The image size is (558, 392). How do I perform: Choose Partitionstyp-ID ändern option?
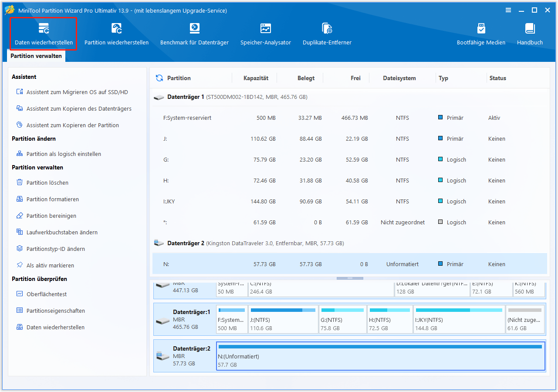click(x=51, y=249)
